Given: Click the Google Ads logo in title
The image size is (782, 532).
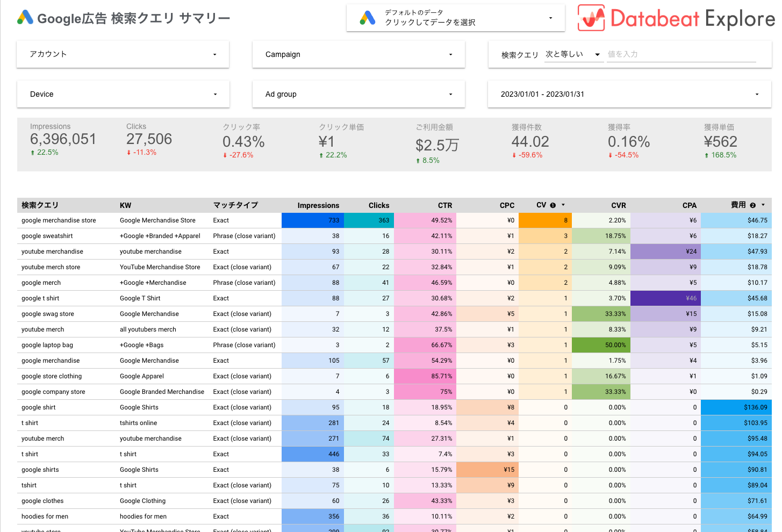Looking at the screenshot, I should [x=25, y=18].
